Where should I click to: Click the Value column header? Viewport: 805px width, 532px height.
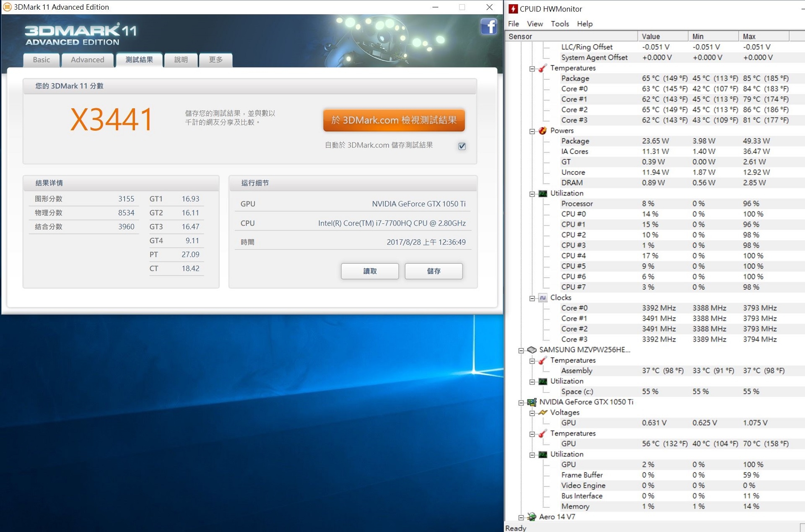(x=663, y=36)
